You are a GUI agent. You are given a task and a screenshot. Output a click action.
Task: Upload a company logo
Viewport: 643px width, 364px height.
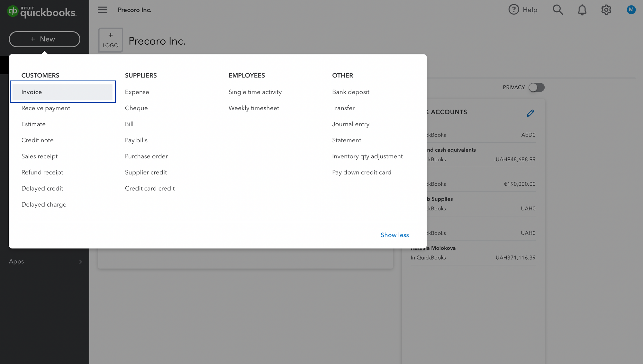110,40
